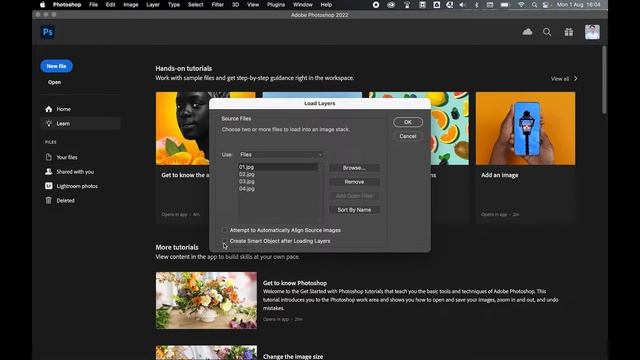
Task: Click OK in Load Layers dialog
Action: point(408,122)
